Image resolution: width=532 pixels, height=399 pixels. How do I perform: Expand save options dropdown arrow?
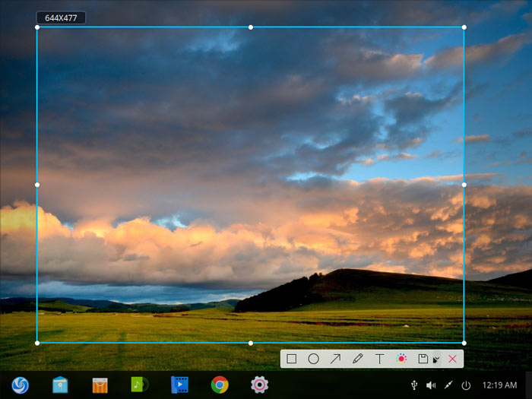436,359
